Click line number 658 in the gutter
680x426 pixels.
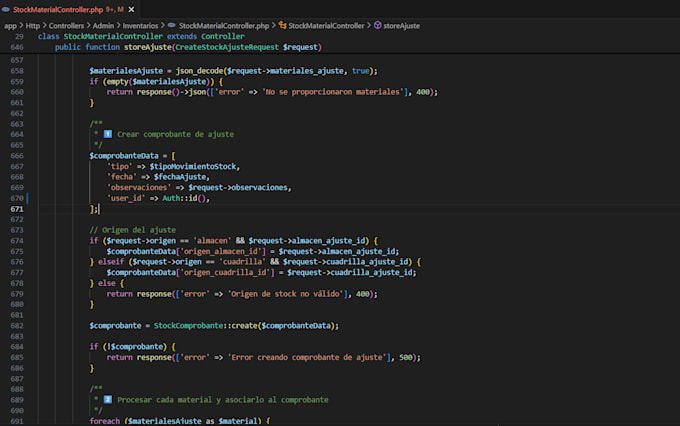coord(17,71)
